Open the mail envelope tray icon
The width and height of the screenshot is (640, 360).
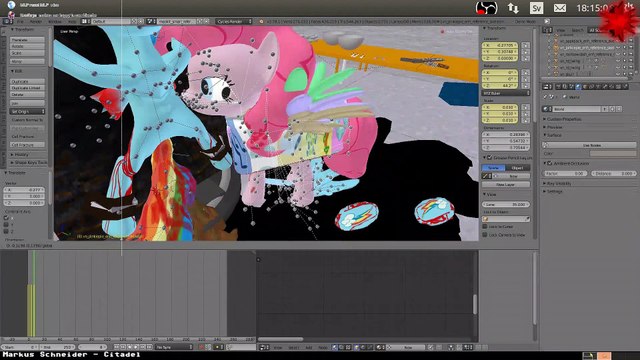[560, 8]
